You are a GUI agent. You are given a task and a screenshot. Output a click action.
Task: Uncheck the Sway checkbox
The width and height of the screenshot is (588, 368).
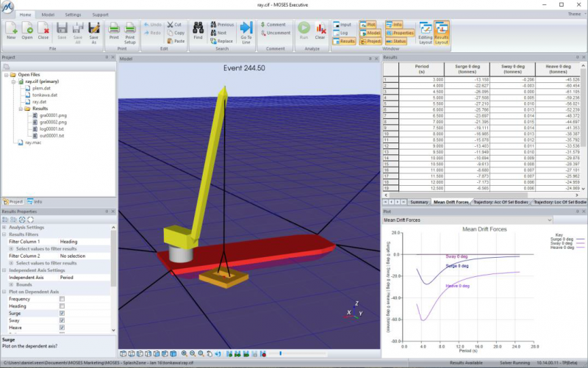pyautogui.click(x=62, y=320)
